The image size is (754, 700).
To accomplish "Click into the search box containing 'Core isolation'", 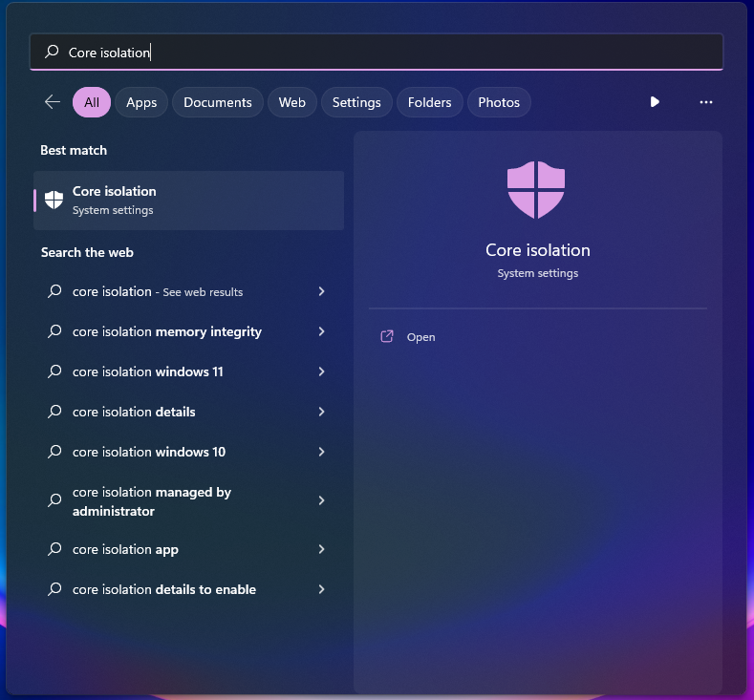I will [x=377, y=52].
